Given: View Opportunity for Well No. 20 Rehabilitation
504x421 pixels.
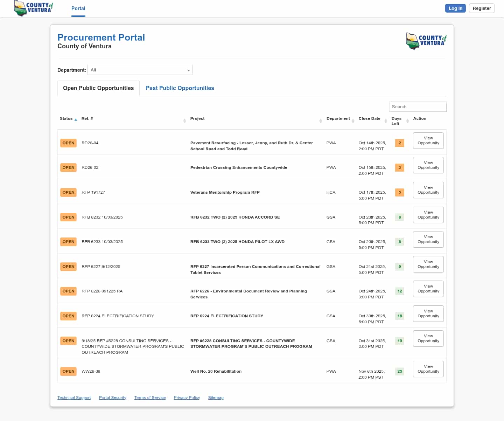Looking at the screenshot, I should 428,369.
